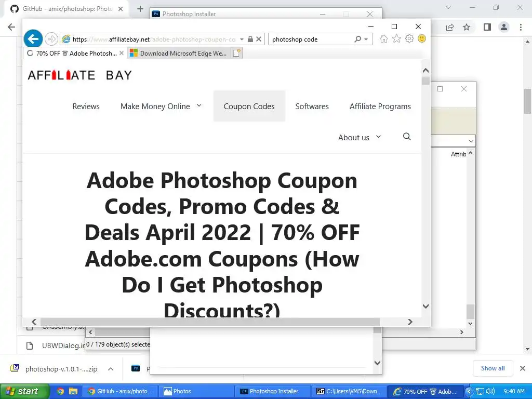This screenshot has width=532, height=399.
Task: Open the Affiliate Programs menu item
Action: click(380, 106)
